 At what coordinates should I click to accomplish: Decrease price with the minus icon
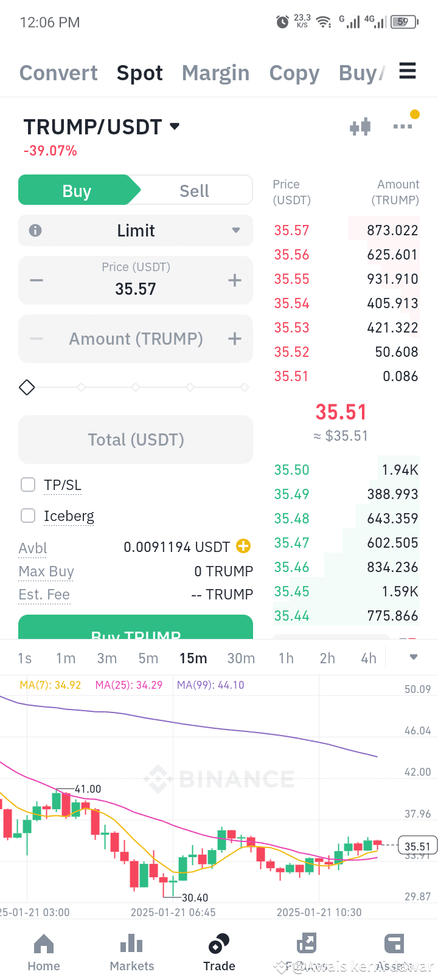pos(36,280)
